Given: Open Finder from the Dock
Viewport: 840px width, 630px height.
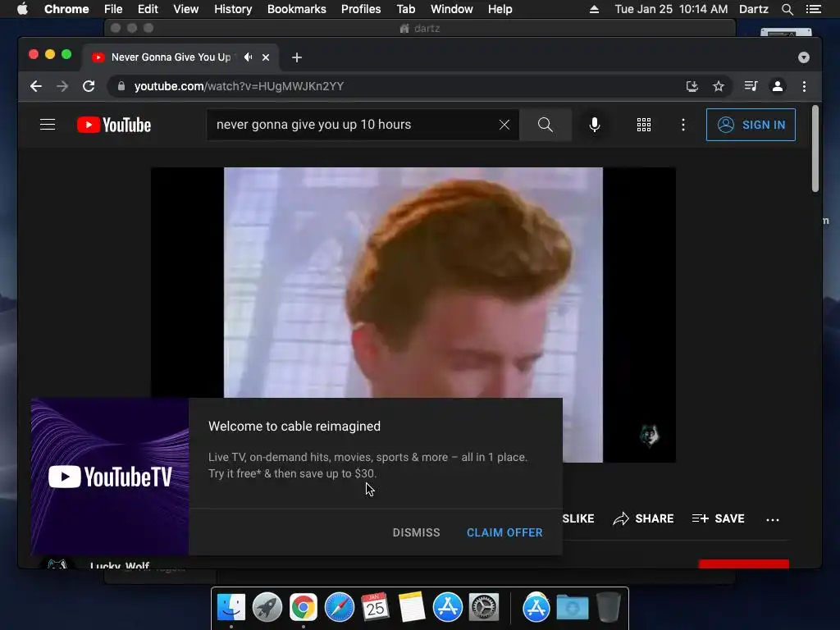Looking at the screenshot, I should click(x=231, y=608).
